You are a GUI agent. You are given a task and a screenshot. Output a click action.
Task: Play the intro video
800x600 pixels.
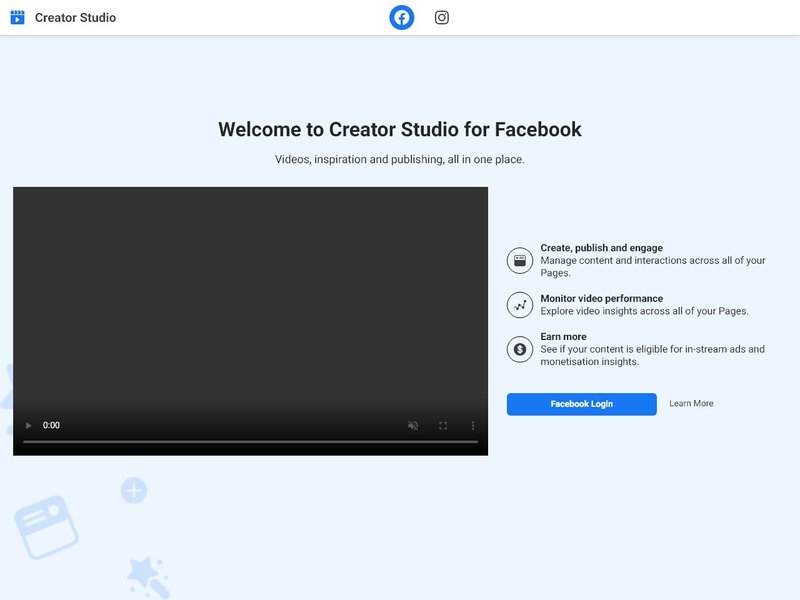[29, 425]
